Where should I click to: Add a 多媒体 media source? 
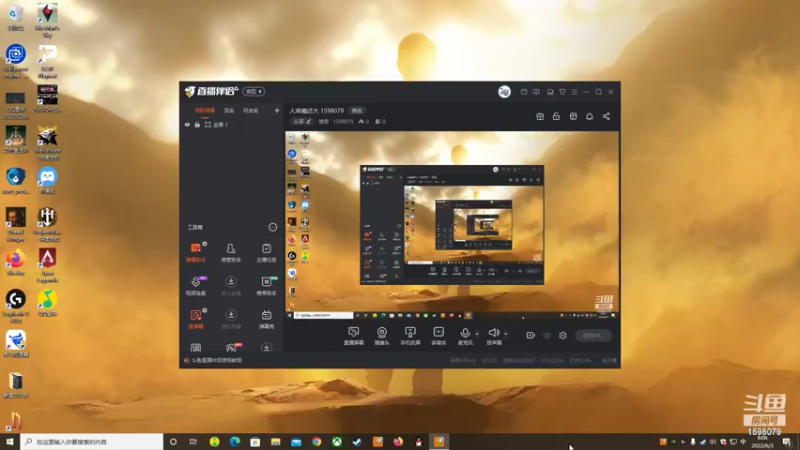[438, 336]
